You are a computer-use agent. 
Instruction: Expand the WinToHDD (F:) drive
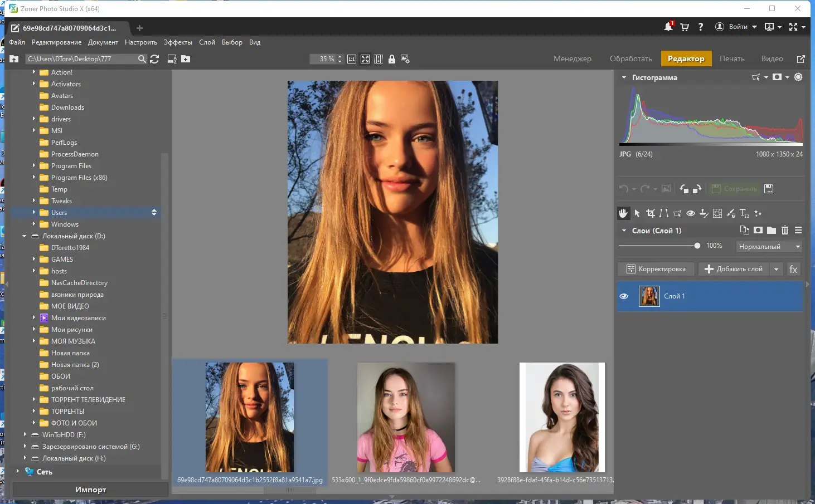(x=25, y=434)
